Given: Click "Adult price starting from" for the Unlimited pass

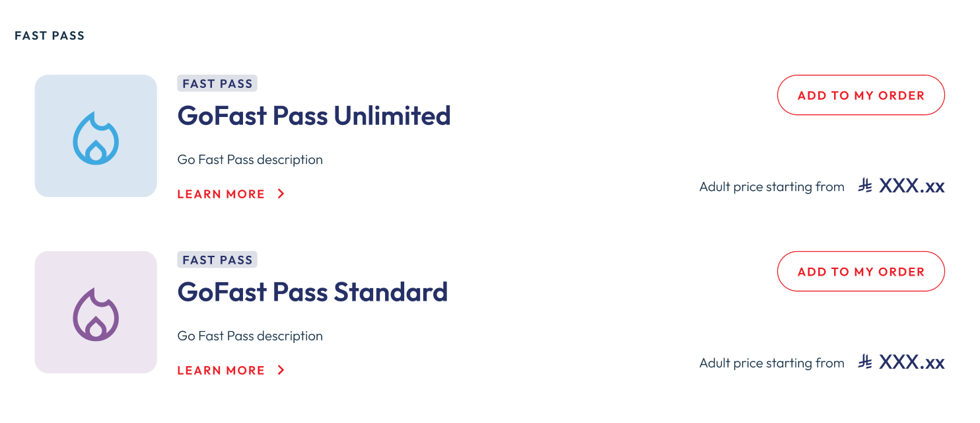Looking at the screenshot, I should point(771,187).
